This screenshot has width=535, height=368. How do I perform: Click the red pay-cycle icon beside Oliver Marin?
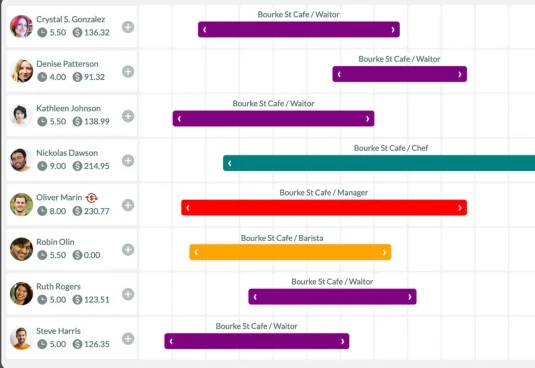(x=91, y=197)
